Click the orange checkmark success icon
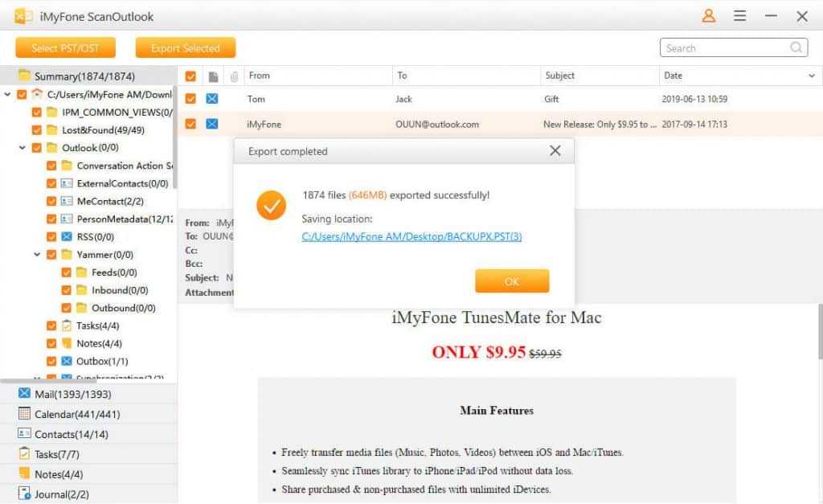The width and height of the screenshot is (823, 504). (x=271, y=206)
